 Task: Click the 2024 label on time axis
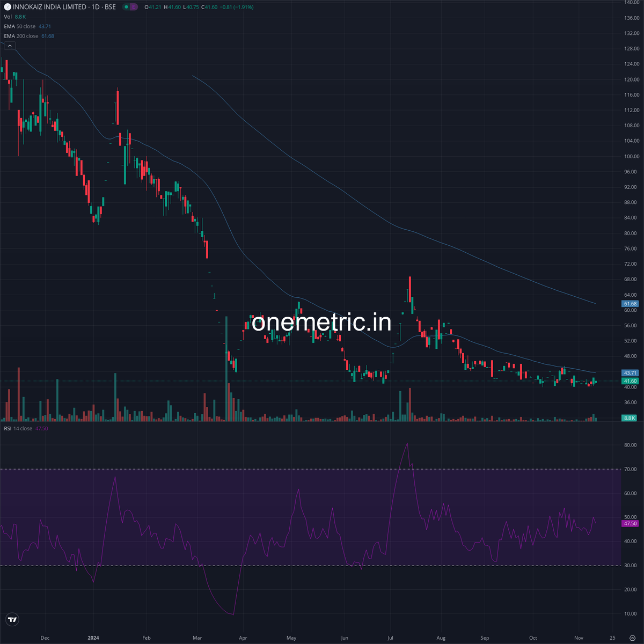pos(93,638)
